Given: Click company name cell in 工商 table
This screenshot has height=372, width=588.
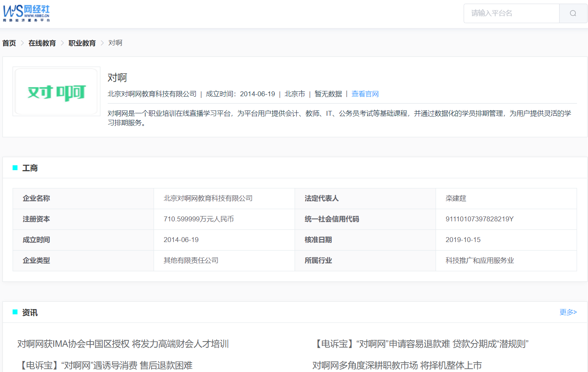Looking at the screenshot, I should pyautogui.click(x=224, y=199).
